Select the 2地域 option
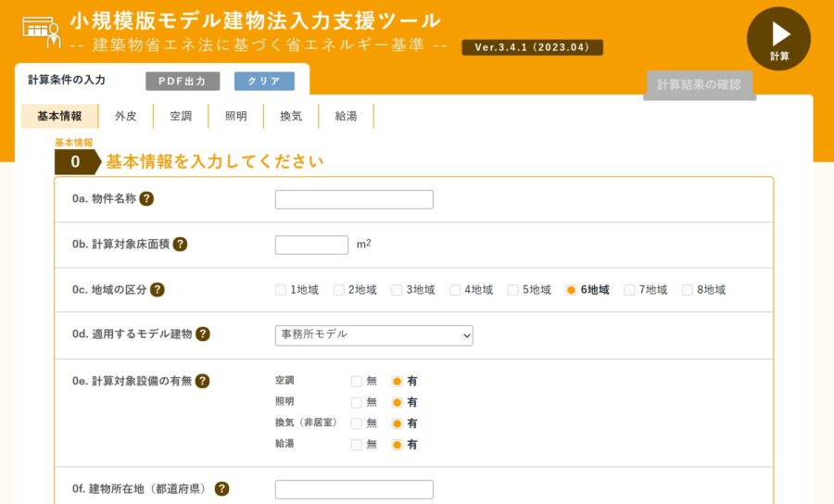Screen dimensions: 834x504 (x=339, y=290)
